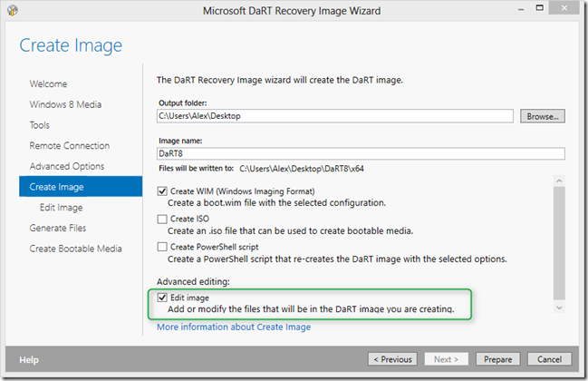Image resolution: width=588 pixels, height=381 pixels.
Task: Uncheck the Edit image checkbox
Action: pyautogui.click(x=162, y=298)
